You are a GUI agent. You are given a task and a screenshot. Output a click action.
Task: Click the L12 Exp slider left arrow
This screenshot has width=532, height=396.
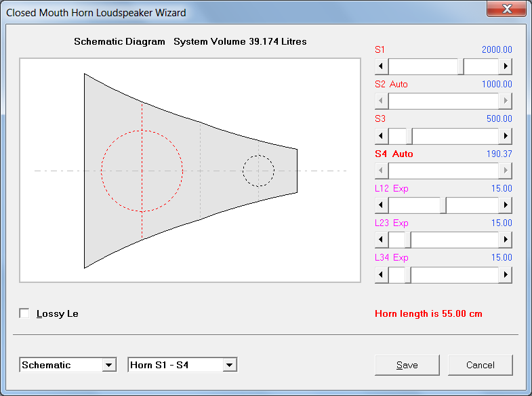point(382,205)
